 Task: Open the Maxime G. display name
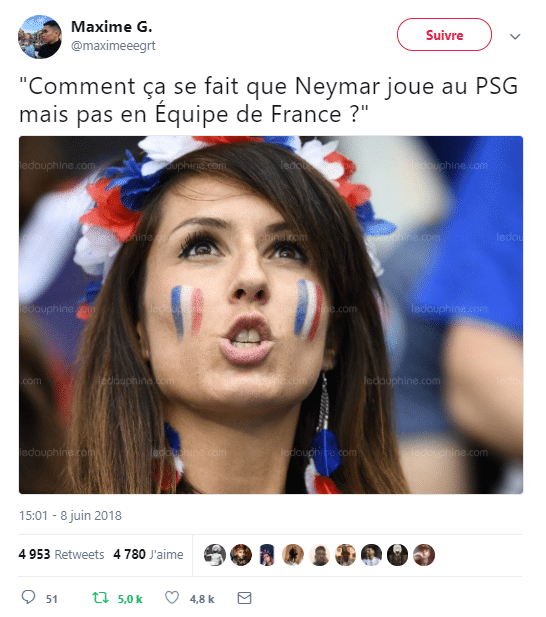click(x=111, y=27)
